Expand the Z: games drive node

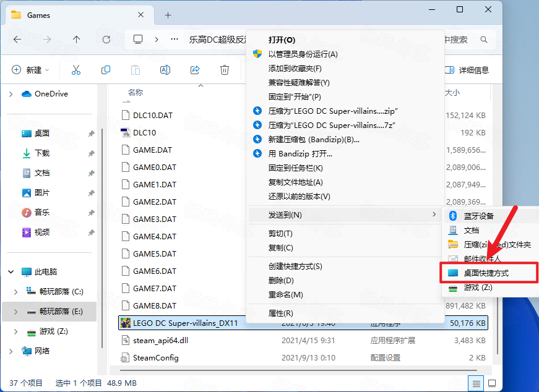16,331
